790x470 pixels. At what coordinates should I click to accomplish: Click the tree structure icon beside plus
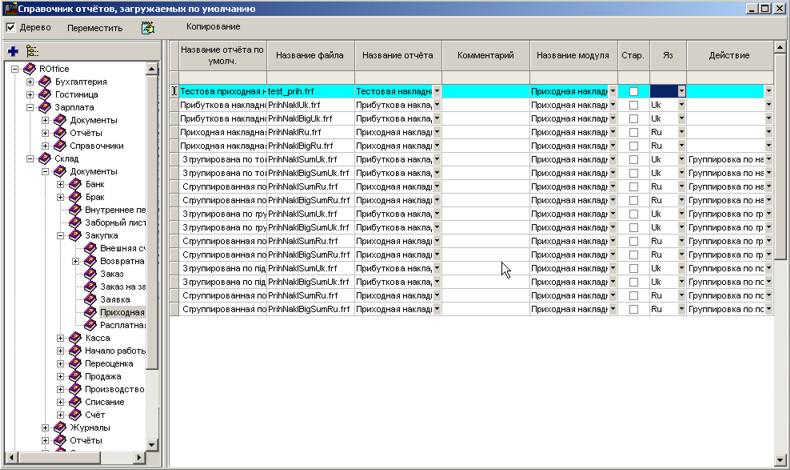point(32,50)
